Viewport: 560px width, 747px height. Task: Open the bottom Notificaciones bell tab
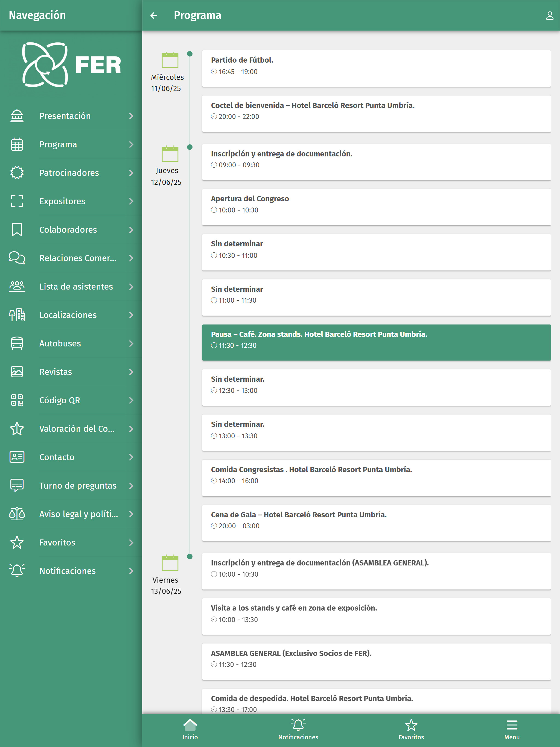tap(298, 730)
